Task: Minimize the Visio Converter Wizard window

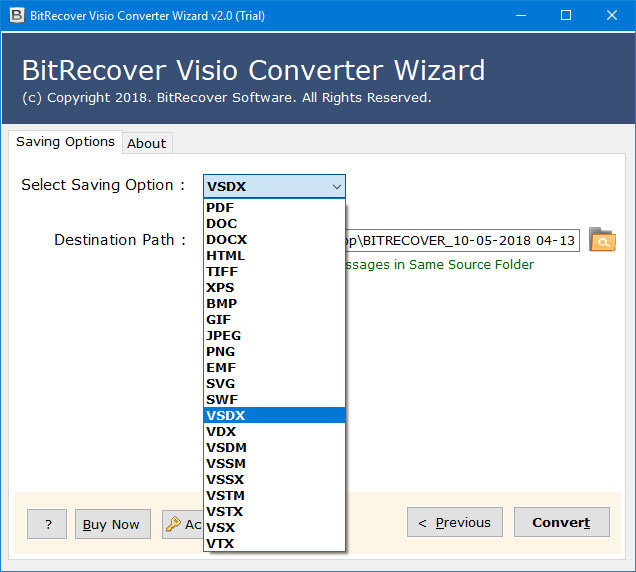Action: [521, 15]
